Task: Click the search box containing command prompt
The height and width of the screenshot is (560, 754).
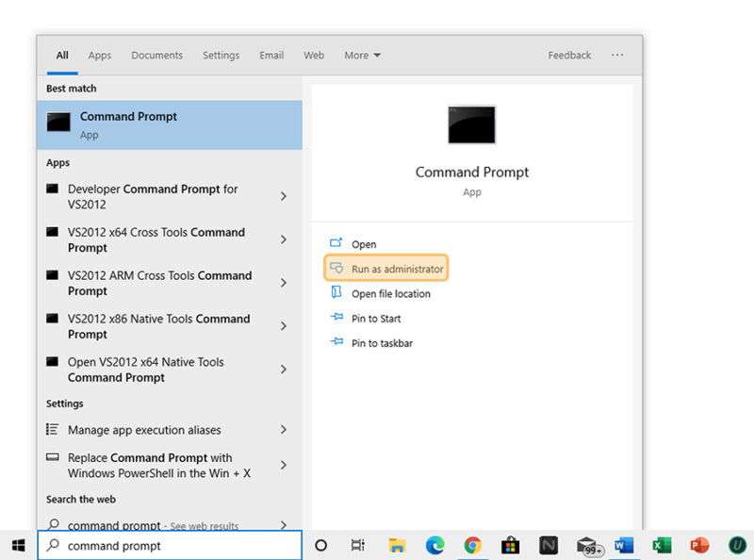Action: (x=170, y=545)
